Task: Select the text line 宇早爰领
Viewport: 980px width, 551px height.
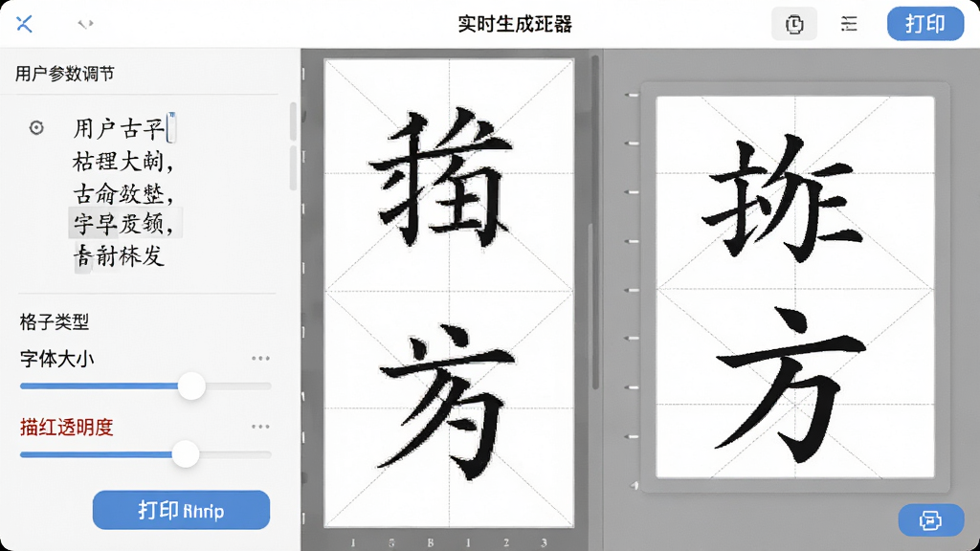Action: tap(124, 224)
